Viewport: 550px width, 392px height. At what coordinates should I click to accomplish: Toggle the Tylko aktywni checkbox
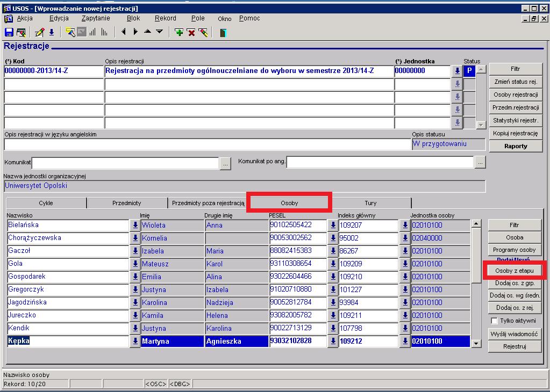coord(494,321)
